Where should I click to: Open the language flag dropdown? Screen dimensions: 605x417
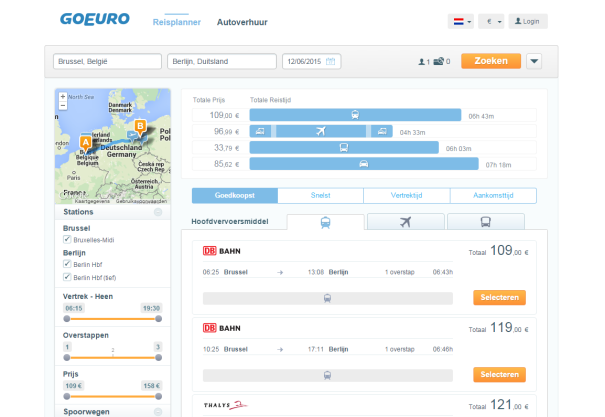pos(461,22)
